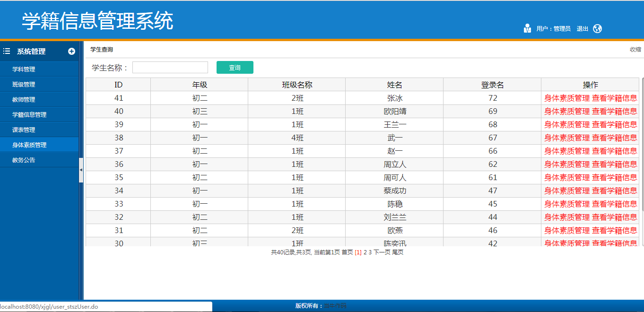Go to 首页 first page link

(x=347, y=252)
